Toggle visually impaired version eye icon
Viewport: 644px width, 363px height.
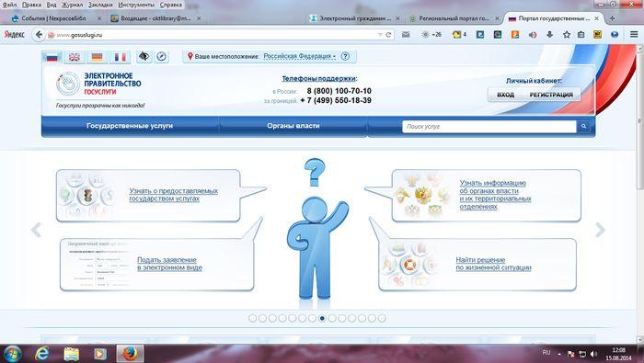coord(144,57)
